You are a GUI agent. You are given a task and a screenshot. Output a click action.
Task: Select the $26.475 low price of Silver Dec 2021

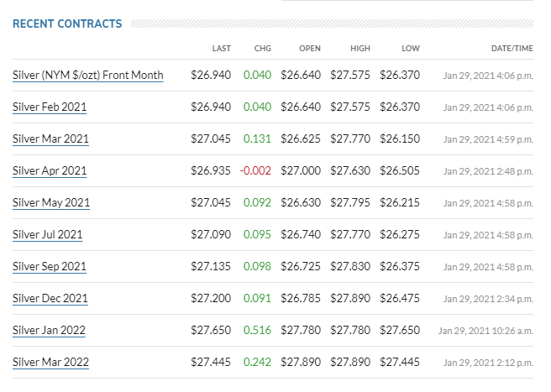[x=400, y=299]
